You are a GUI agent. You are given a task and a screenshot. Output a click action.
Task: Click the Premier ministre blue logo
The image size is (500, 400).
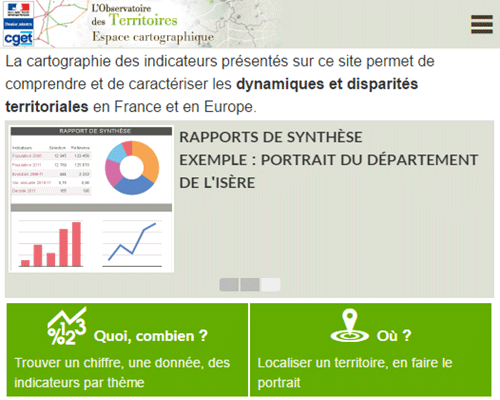click(x=18, y=24)
